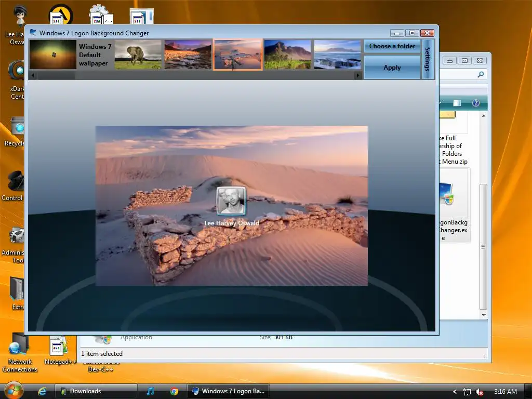Click the Downloads window scrollbar up arrow
This screenshot has width=532, height=399.
click(x=484, y=116)
